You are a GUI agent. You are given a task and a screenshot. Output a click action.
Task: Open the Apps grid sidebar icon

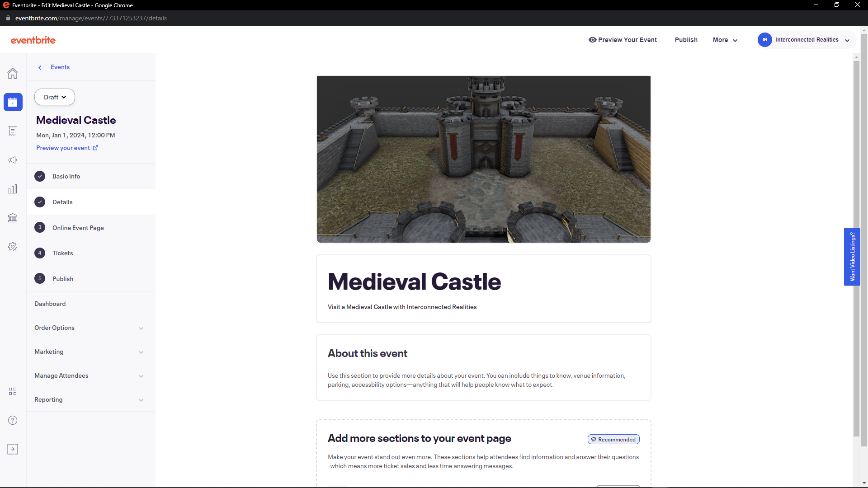coord(13,391)
